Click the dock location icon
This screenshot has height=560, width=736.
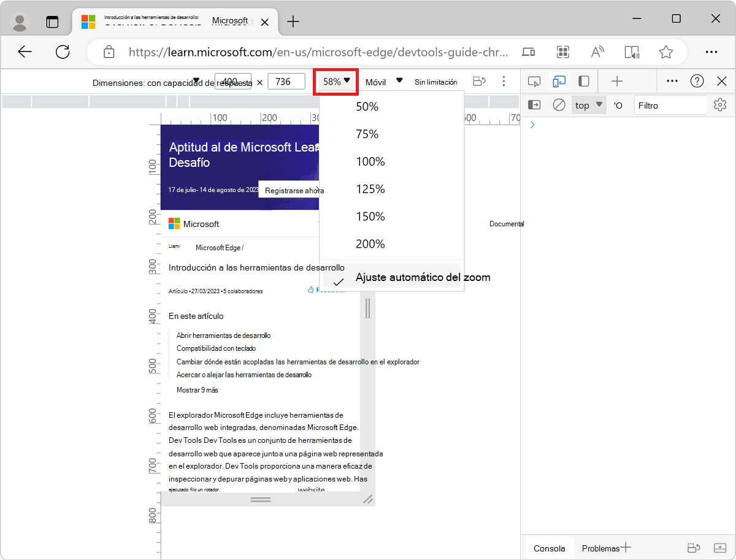583,81
